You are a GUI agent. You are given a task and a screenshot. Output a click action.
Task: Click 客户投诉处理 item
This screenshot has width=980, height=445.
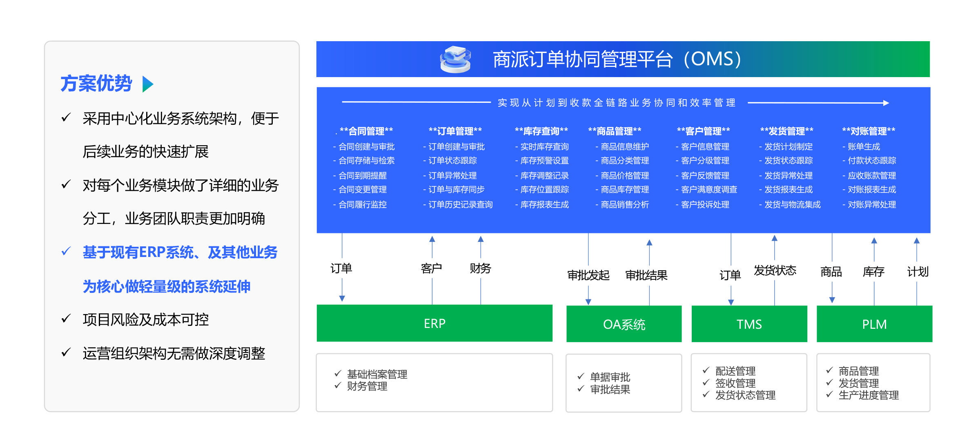(702, 204)
